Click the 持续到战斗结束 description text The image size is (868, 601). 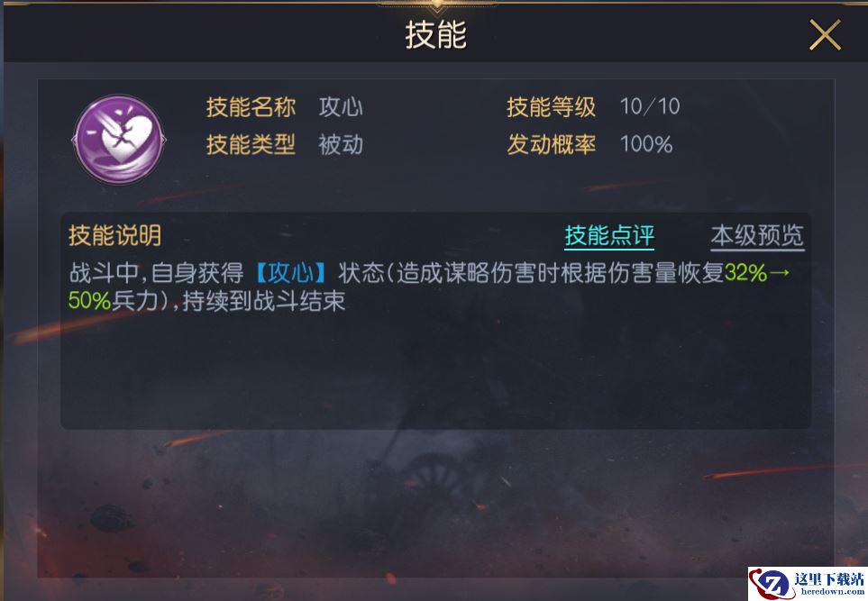point(263,301)
